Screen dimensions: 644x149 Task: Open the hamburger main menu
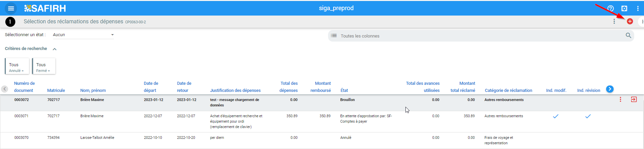[x=11, y=8]
